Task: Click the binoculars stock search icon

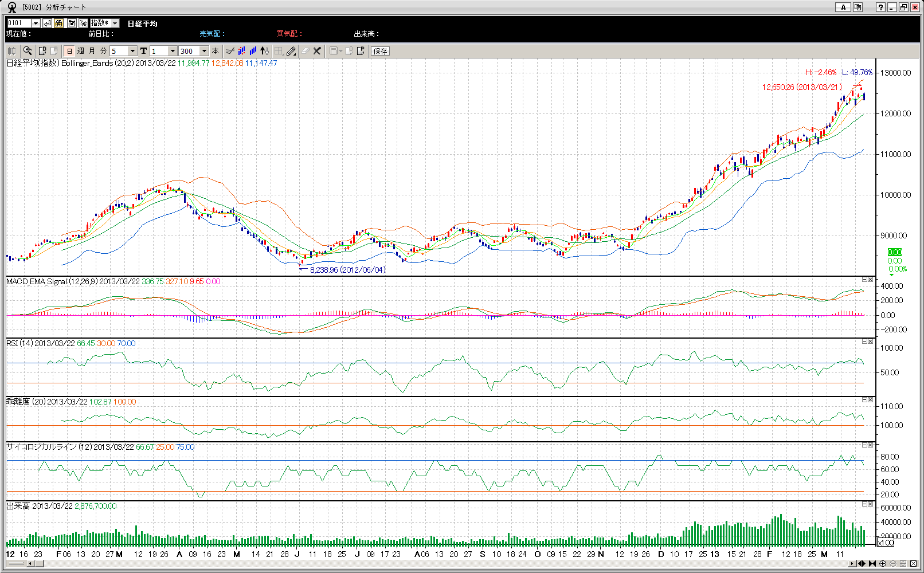Action: point(59,23)
